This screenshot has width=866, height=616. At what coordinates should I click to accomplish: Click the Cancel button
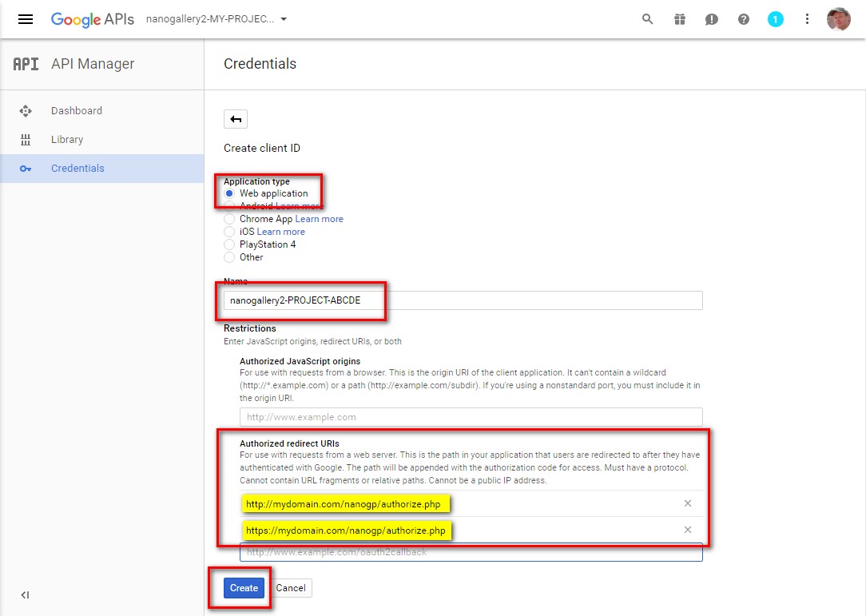[x=291, y=588]
